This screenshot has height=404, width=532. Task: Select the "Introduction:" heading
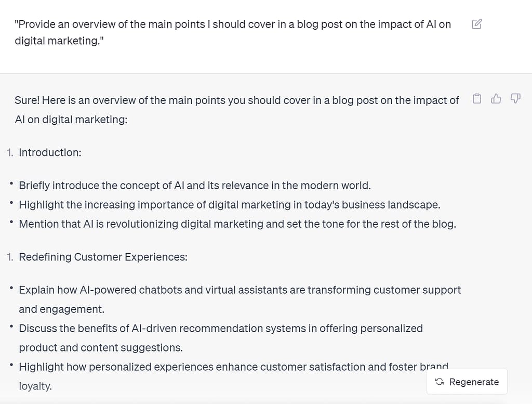point(50,152)
